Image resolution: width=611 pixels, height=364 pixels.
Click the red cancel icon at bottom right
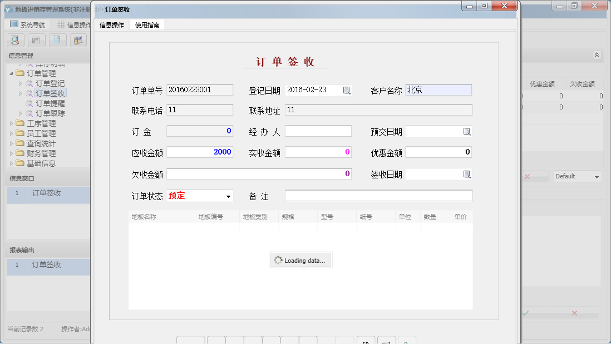[x=574, y=313]
